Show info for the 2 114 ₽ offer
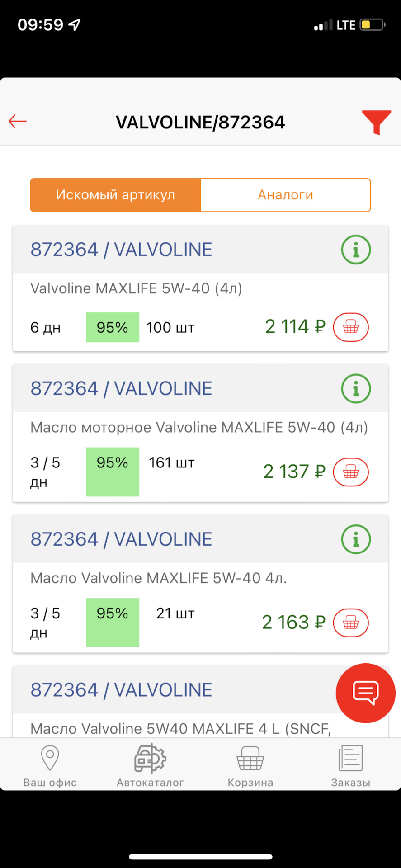This screenshot has height=868, width=401. (x=356, y=250)
